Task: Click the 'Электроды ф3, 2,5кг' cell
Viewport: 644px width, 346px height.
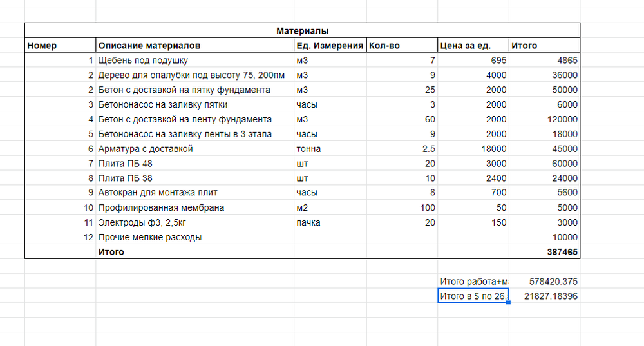Action: coord(195,222)
